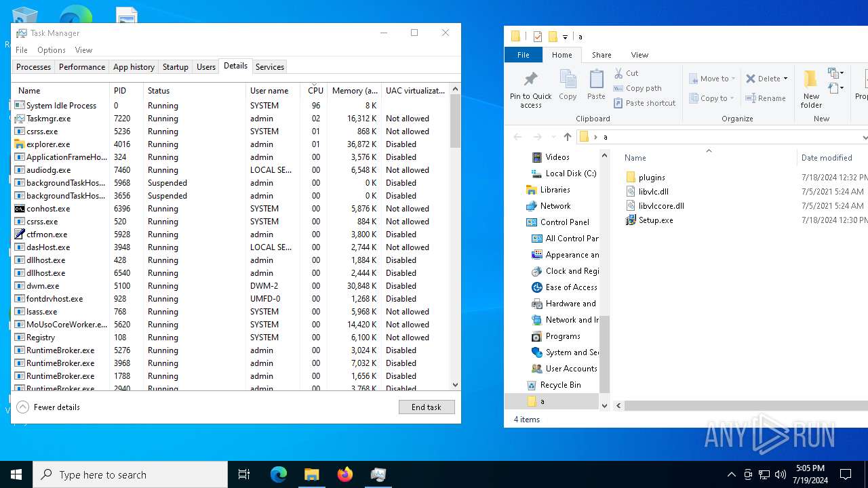
Task: Sort files by Date modified column
Action: click(x=831, y=158)
